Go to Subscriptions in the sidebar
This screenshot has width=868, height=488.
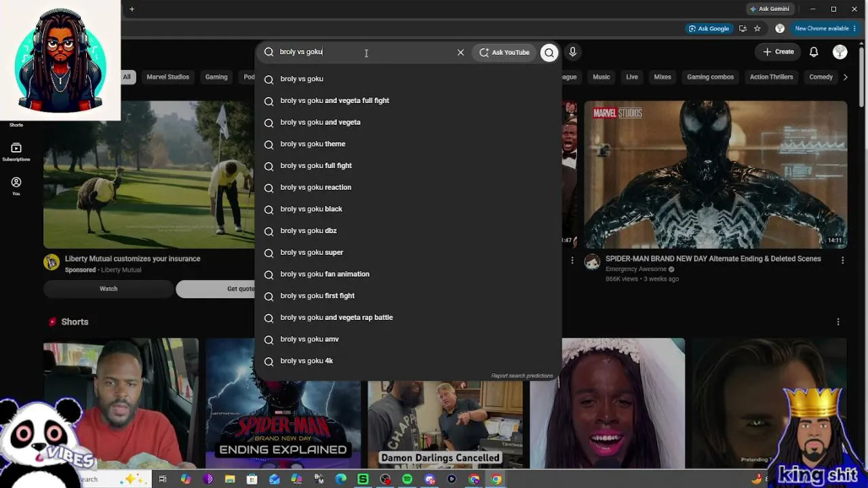[x=16, y=152]
